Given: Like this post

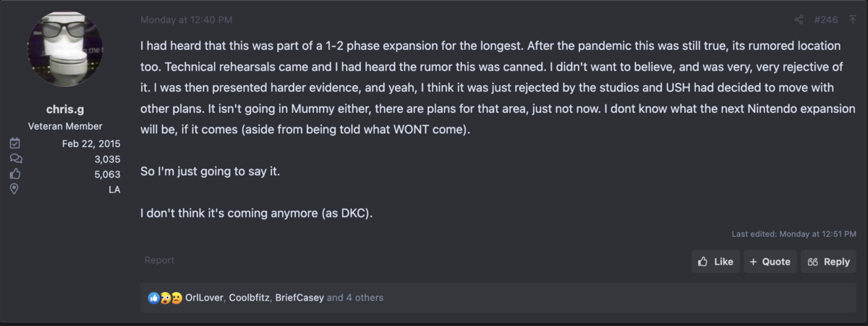Looking at the screenshot, I should pos(715,262).
